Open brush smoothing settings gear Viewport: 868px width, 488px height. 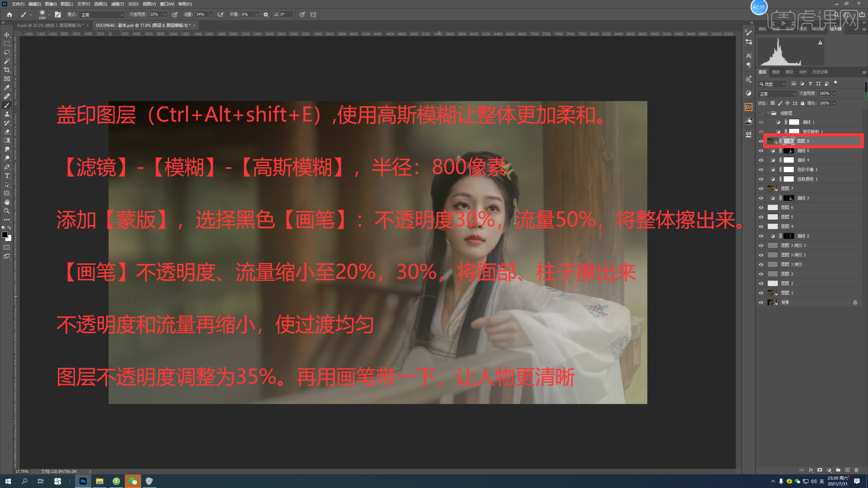pyautogui.click(x=266, y=14)
